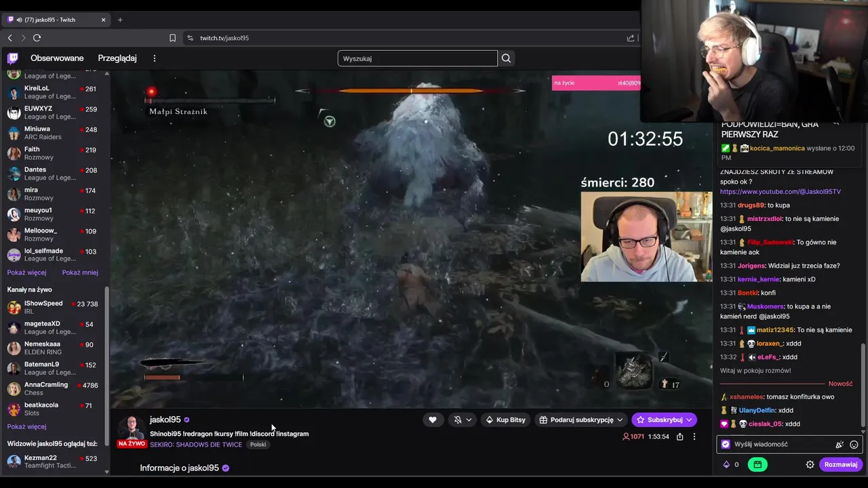Click the Pokaż mniej link
868x488 pixels.
(x=80, y=272)
